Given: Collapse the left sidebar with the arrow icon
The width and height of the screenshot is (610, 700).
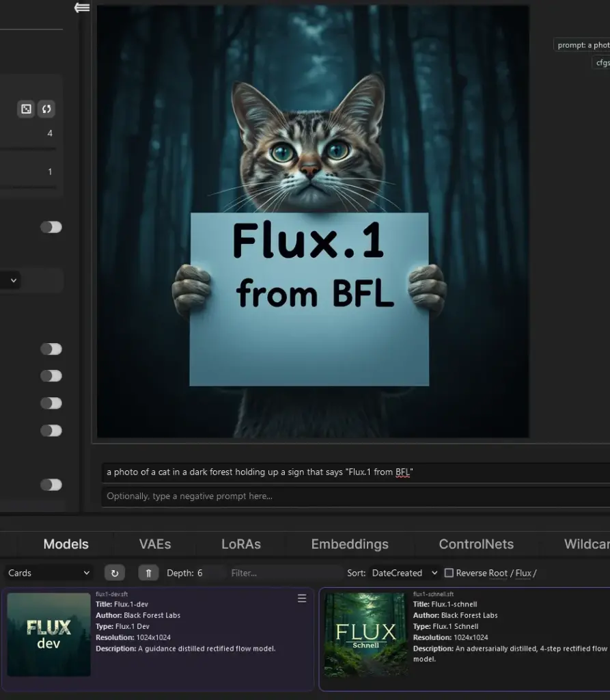Looking at the screenshot, I should pos(82,8).
